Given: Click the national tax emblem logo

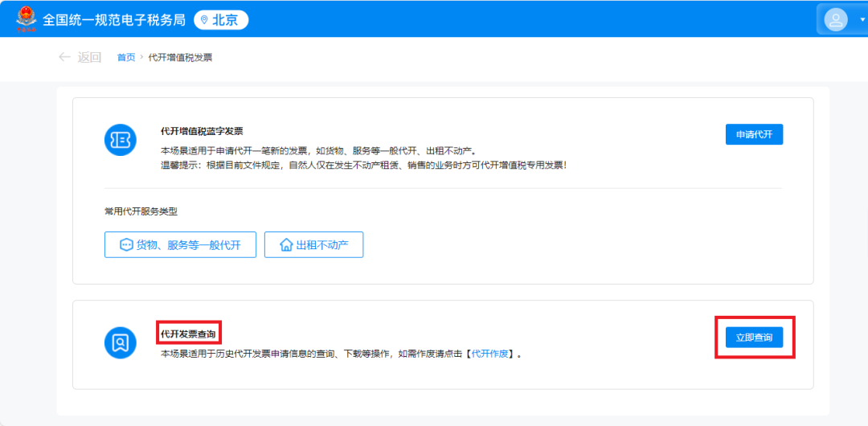Looking at the screenshot, I should pyautogui.click(x=26, y=20).
